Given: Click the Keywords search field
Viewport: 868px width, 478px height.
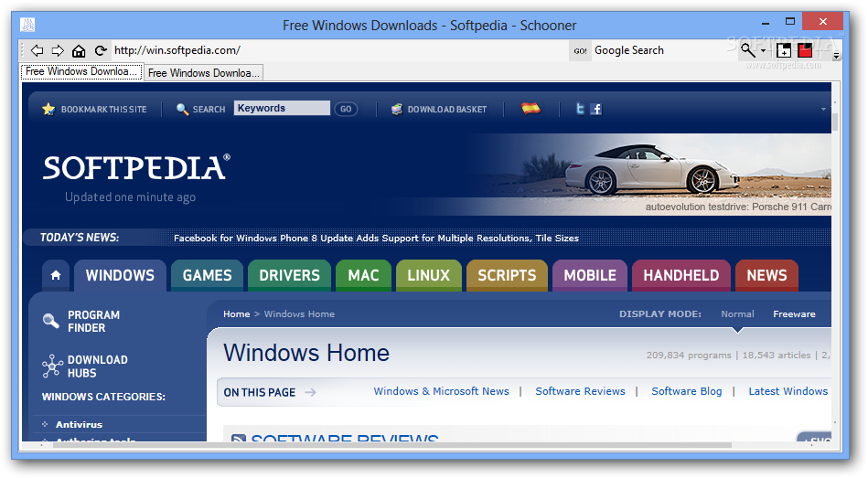Looking at the screenshot, I should tap(282, 109).
